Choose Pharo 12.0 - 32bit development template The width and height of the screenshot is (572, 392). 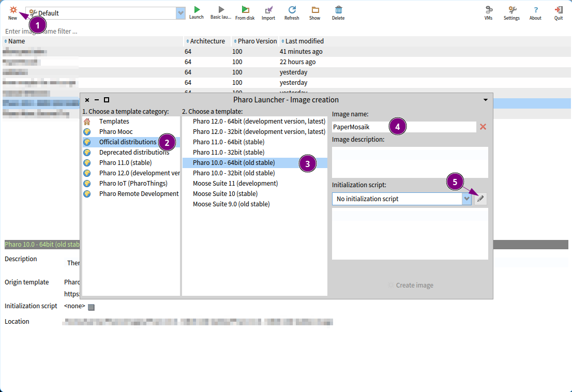[x=254, y=132]
